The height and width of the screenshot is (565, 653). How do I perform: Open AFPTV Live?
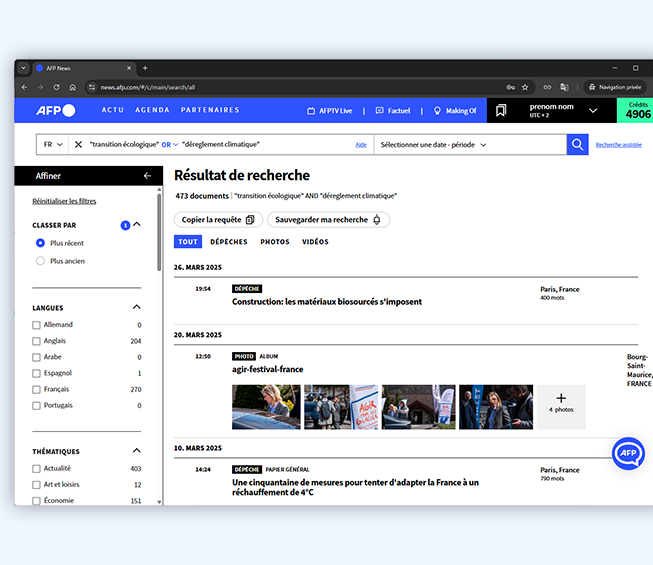pyautogui.click(x=329, y=111)
